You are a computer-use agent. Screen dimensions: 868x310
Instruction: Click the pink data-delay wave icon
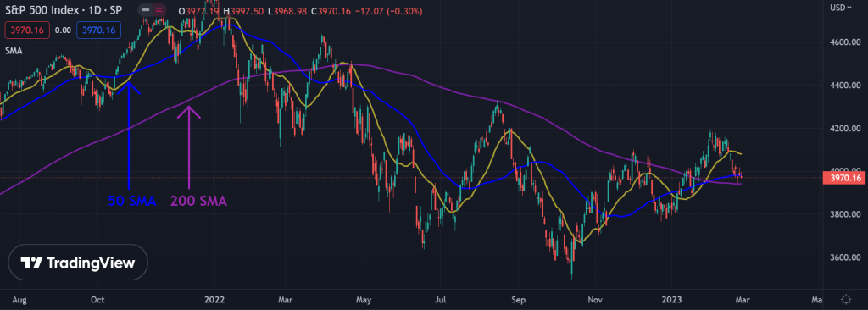pos(159,10)
